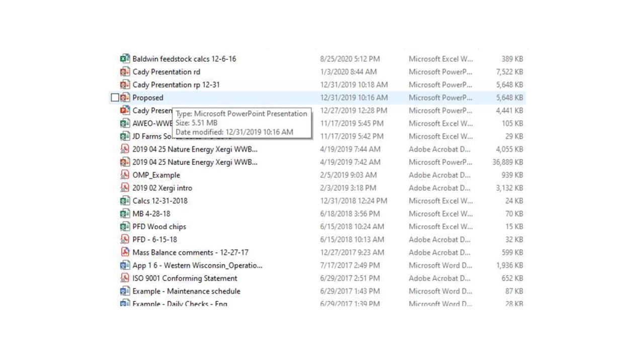Screen dimensions: 644x362
Task: Select the file name Example - Maintenance schedule
Action: pyautogui.click(x=186, y=291)
